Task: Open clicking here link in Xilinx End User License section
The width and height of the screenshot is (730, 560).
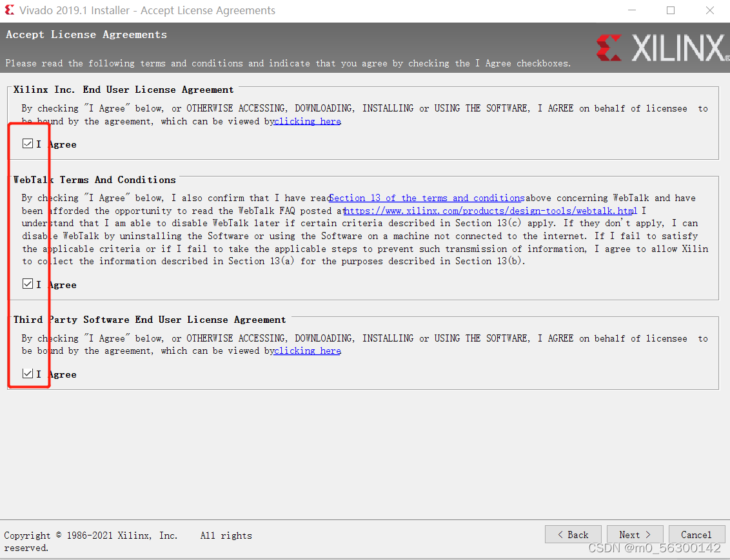Action: click(x=307, y=121)
